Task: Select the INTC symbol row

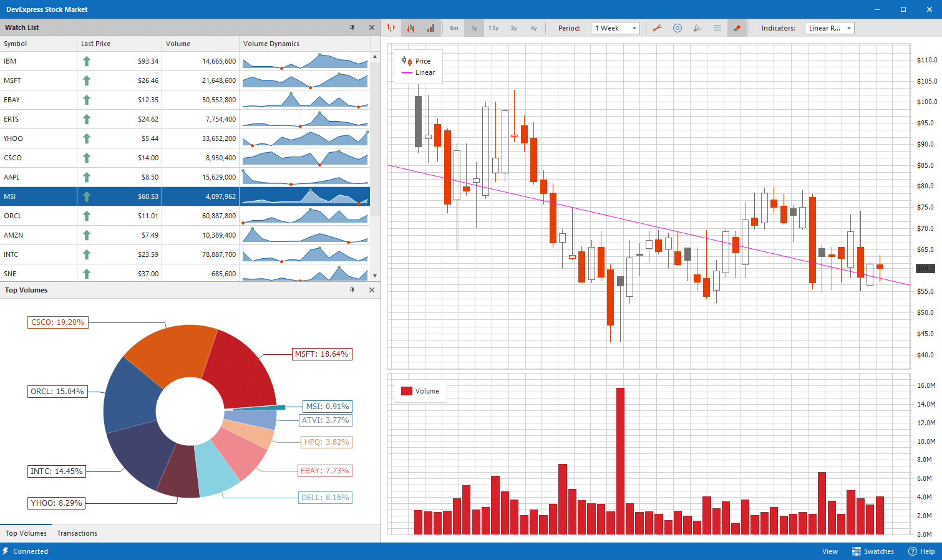Action: coord(185,254)
